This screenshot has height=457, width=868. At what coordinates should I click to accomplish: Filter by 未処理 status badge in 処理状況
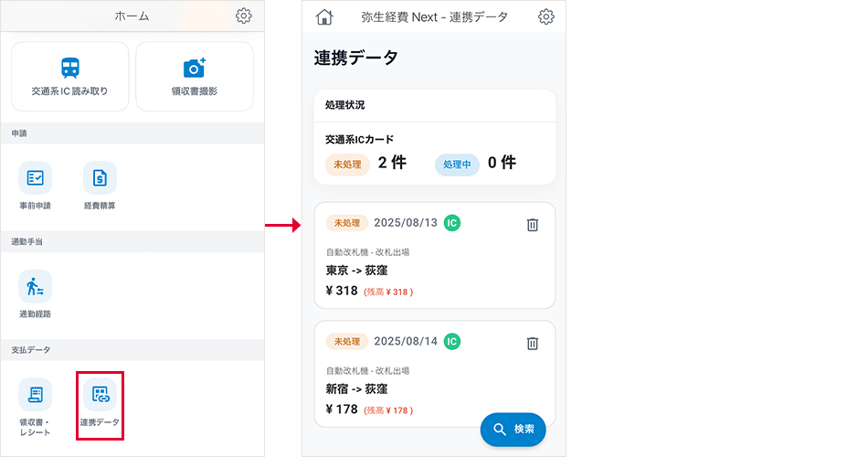click(347, 164)
